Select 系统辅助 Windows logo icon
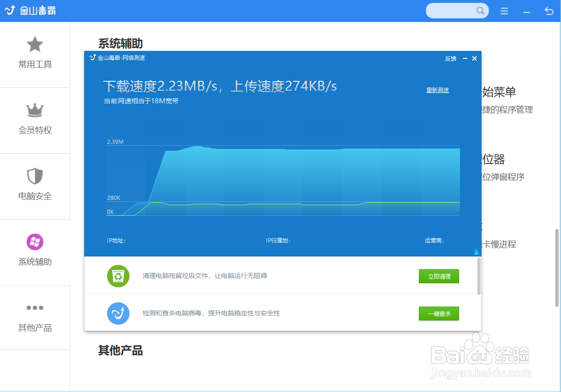This screenshot has height=392, width=561. [x=35, y=242]
